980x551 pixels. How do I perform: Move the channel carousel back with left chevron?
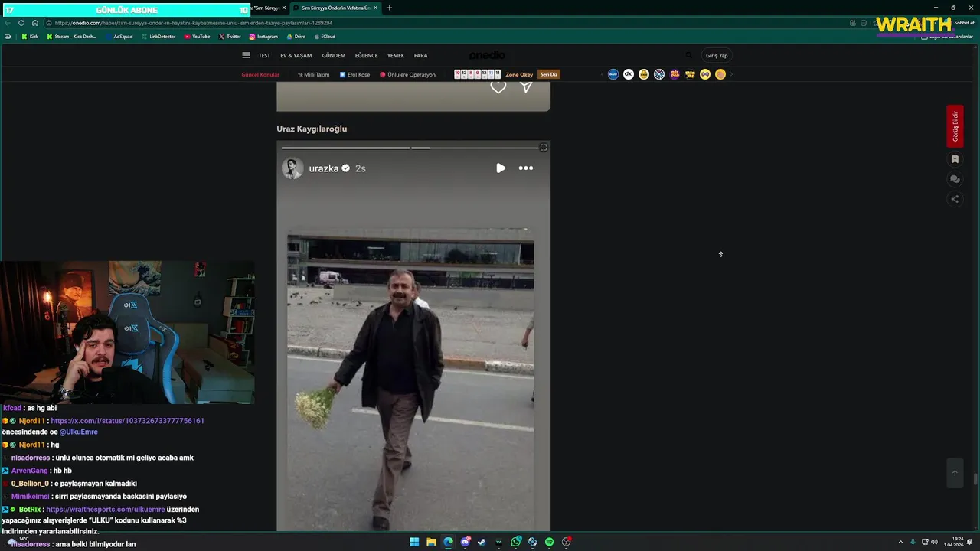[602, 74]
